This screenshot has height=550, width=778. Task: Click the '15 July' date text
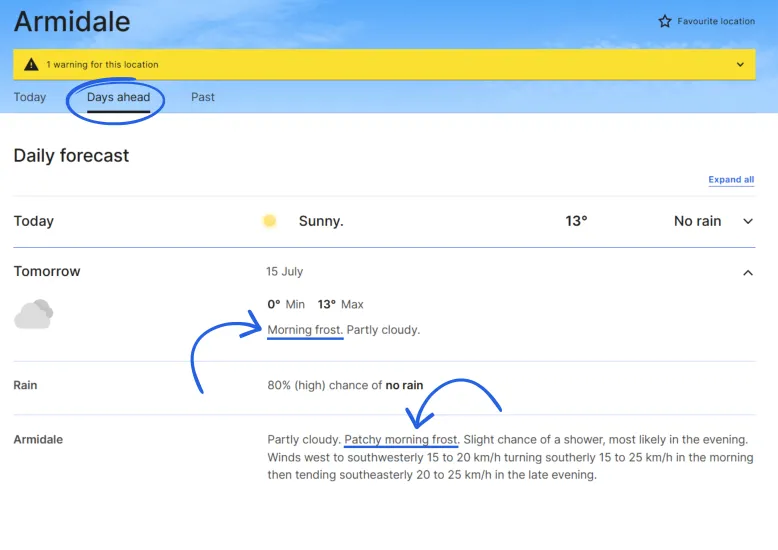[284, 272]
